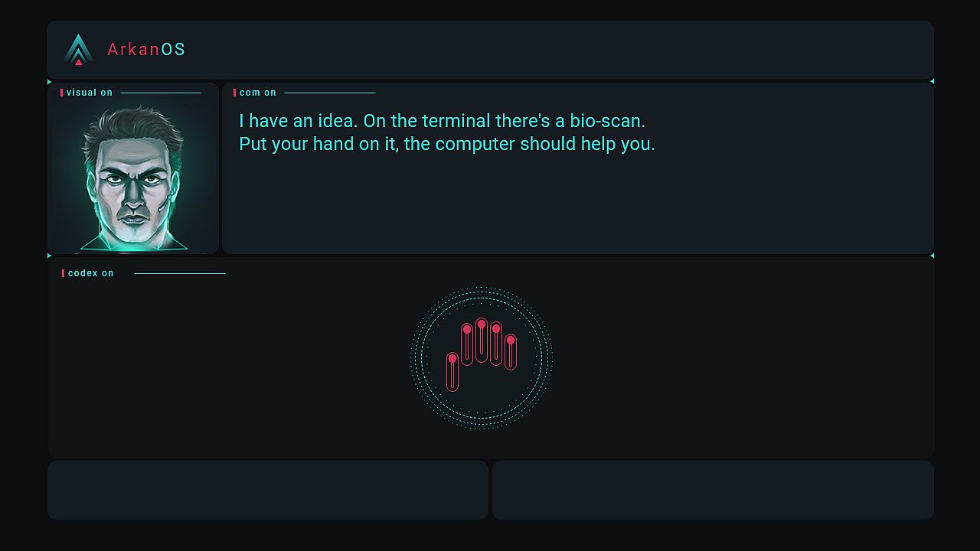
Task: Click the ArkanOS triangle logo
Action: coord(78,50)
